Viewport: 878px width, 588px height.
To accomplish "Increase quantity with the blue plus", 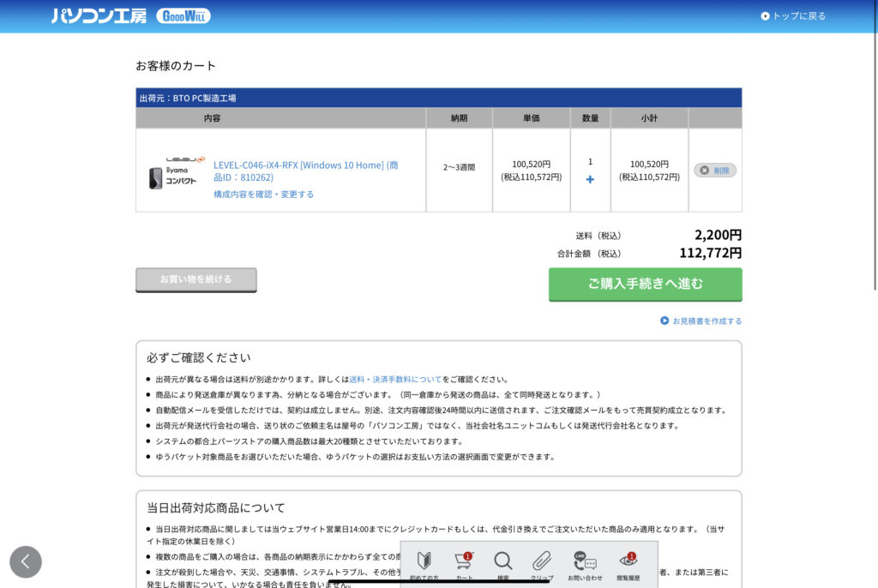I will pyautogui.click(x=590, y=180).
